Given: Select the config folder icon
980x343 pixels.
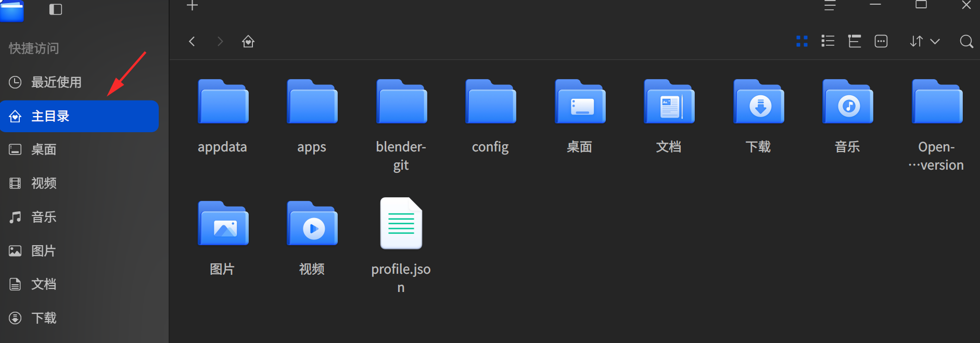Looking at the screenshot, I should coord(491,101).
